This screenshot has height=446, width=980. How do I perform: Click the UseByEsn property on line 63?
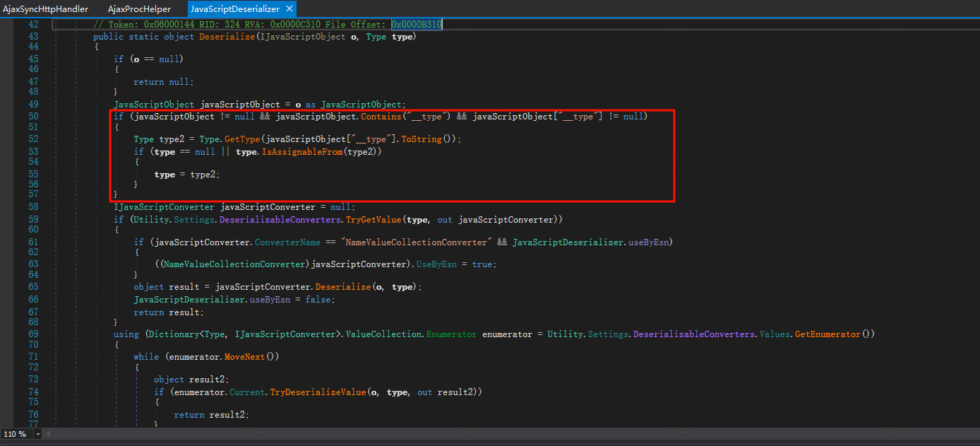click(437, 264)
